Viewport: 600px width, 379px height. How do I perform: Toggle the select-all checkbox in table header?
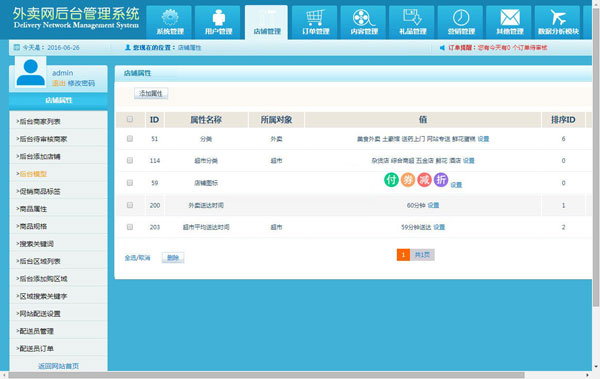[x=130, y=119]
